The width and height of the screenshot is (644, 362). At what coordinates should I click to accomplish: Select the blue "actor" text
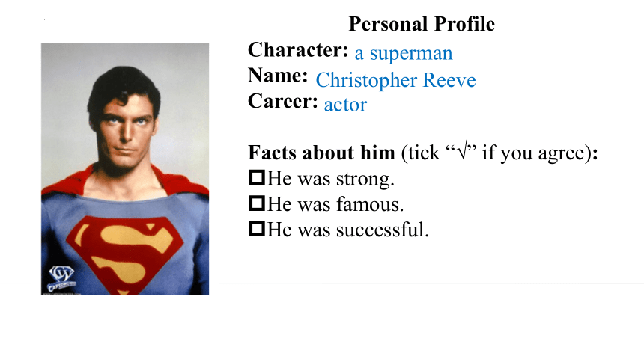point(345,105)
